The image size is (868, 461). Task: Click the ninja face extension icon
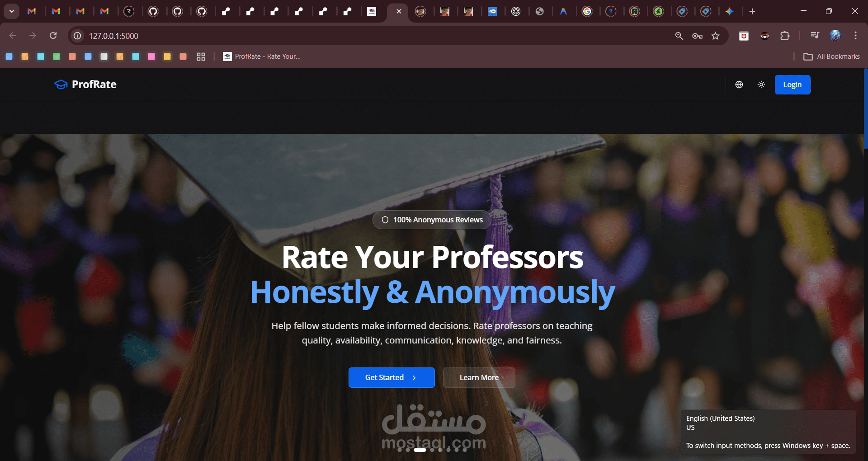tap(764, 36)
